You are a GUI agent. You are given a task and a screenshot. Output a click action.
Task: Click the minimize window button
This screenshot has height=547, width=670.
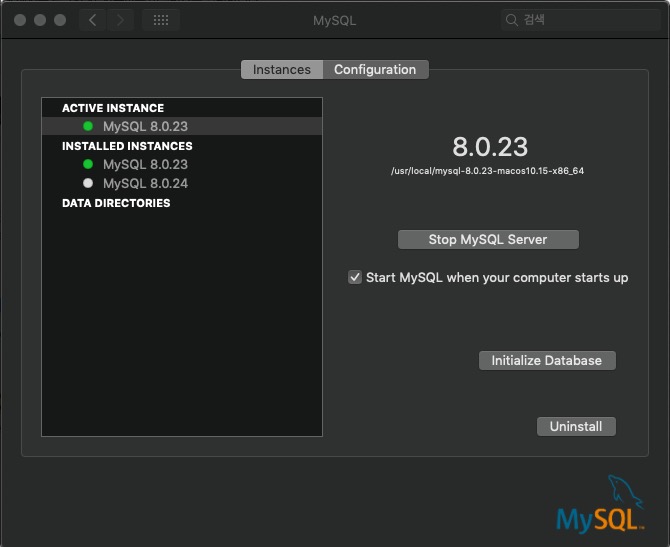coord(40,20)
